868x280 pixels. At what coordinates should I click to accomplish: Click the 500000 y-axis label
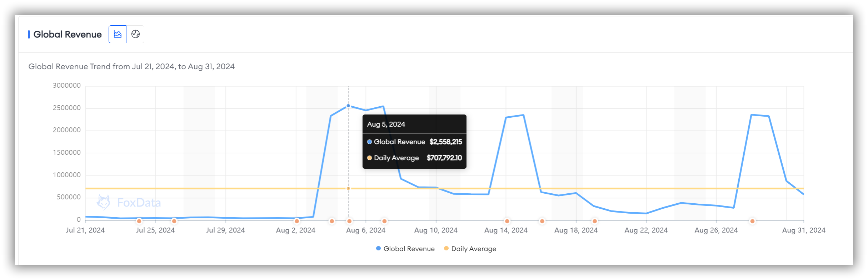(x=69, y=197)
